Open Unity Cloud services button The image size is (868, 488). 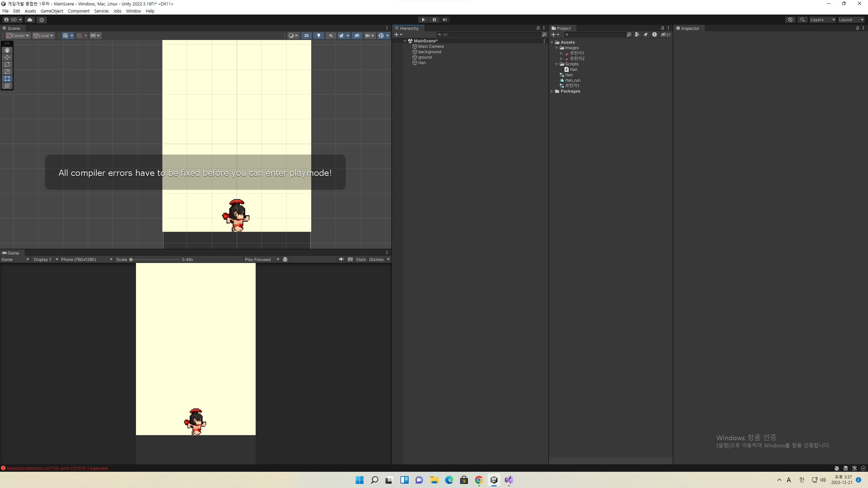pos(30,20)
